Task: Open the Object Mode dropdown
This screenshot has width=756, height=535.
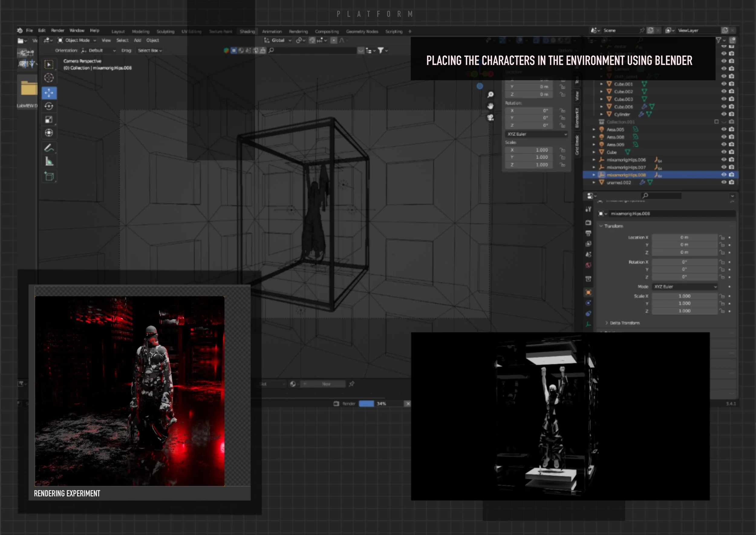Action: tap(77, 40)
